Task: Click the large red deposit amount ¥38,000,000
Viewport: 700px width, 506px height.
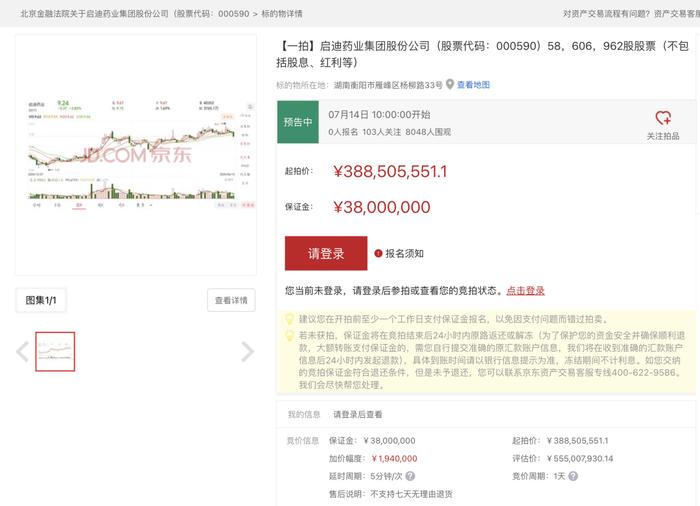Action: tap(382, 207)
